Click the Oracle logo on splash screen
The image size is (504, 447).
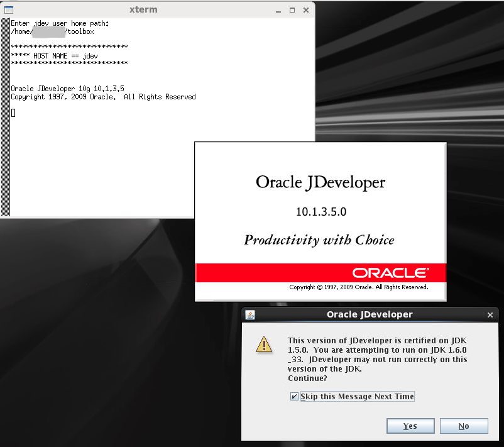pyautogui.click(x=390, y=273)
